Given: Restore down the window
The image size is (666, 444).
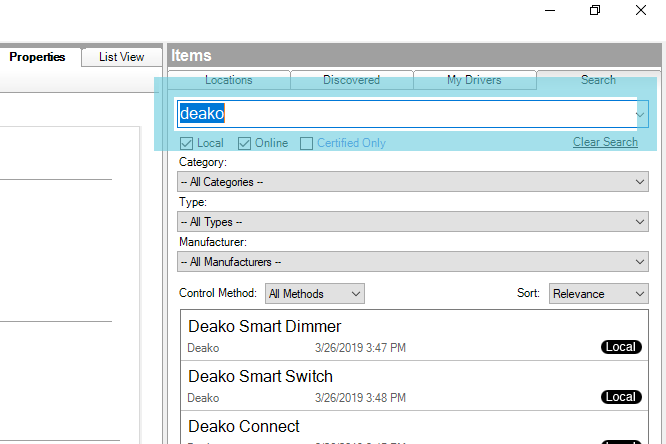Looking at the screenshot, I should [595, 10].
